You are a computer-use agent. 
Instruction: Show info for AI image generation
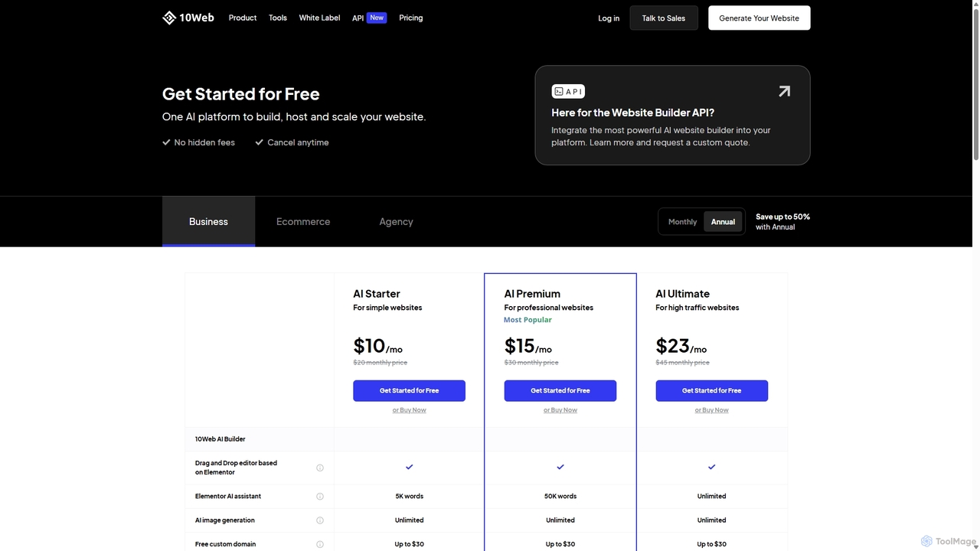tap(320, 520)
